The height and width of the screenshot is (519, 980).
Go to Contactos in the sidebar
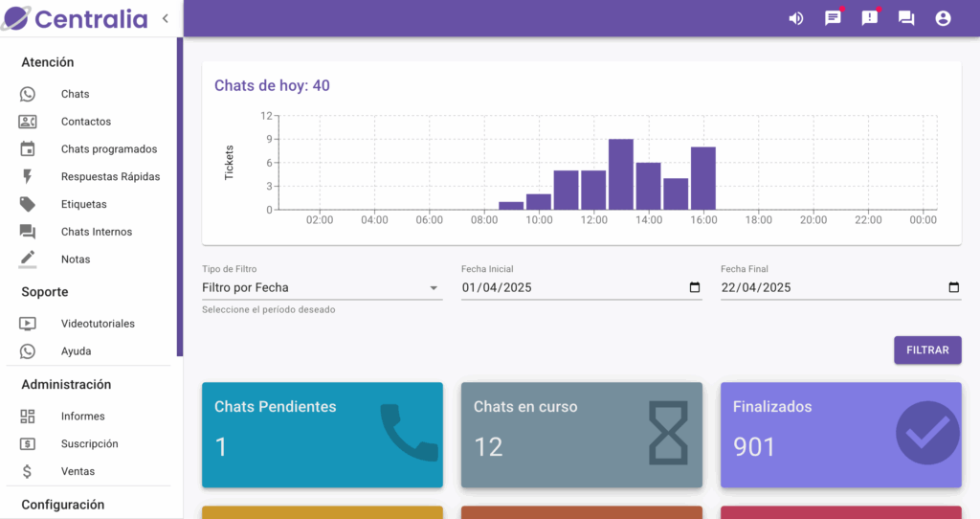86,122
